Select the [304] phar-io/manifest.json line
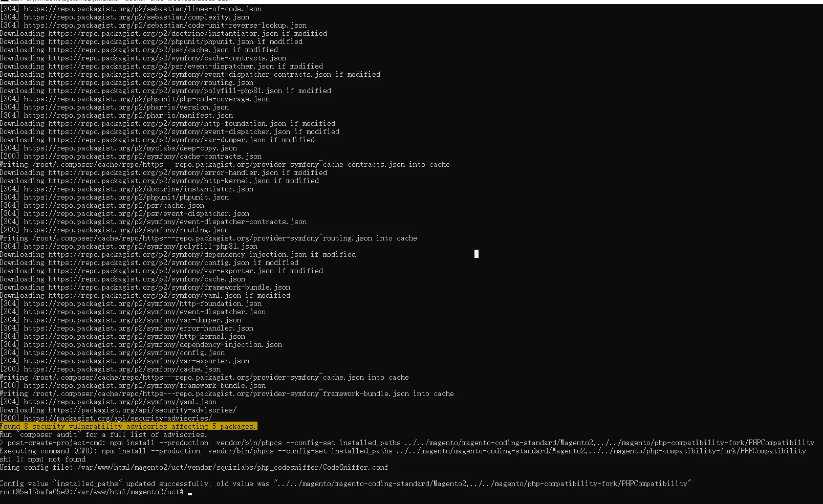The height and width of the screenshot is (504, 823). (117, 115)
